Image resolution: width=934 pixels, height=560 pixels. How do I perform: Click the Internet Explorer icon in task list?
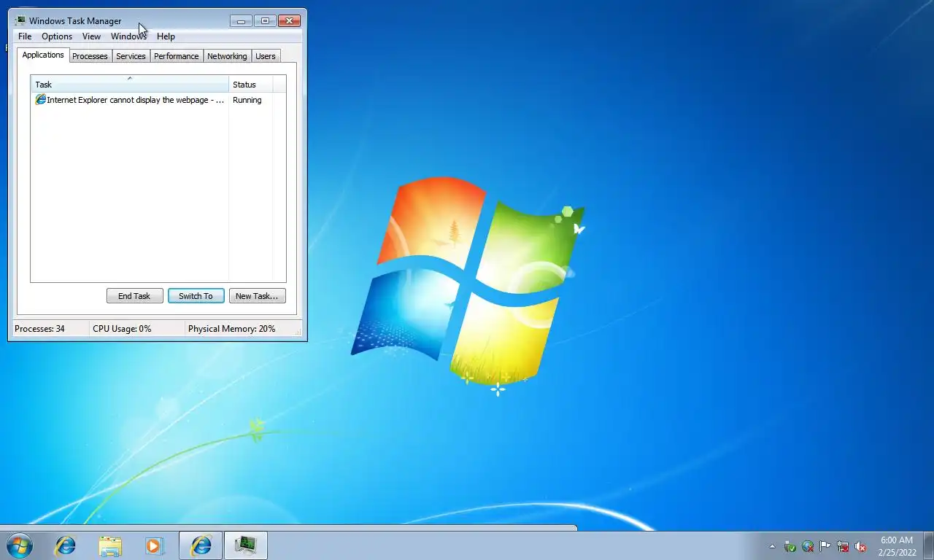[41, 100]
